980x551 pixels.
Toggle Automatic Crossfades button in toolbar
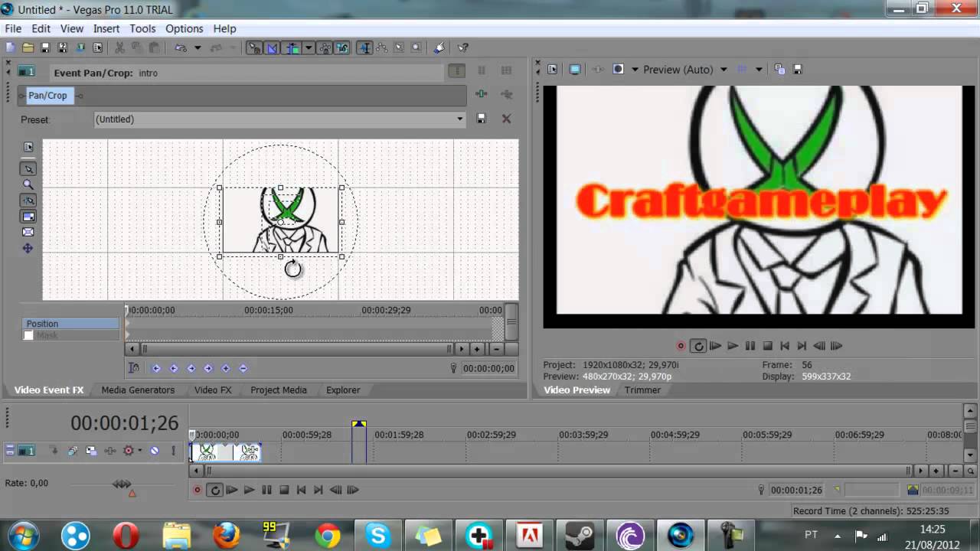coord(272,47)
